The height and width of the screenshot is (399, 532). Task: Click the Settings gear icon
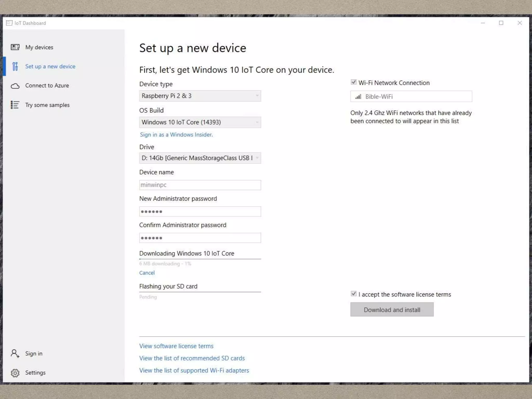coord(15,373)
